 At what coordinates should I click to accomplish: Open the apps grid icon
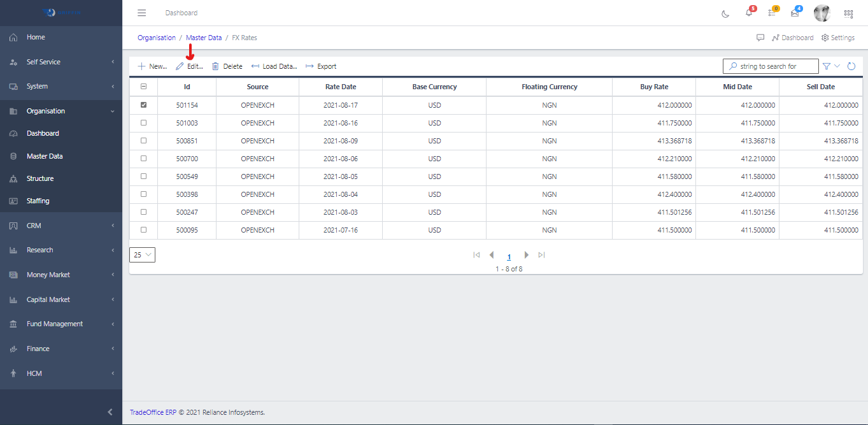coord(848,13)
